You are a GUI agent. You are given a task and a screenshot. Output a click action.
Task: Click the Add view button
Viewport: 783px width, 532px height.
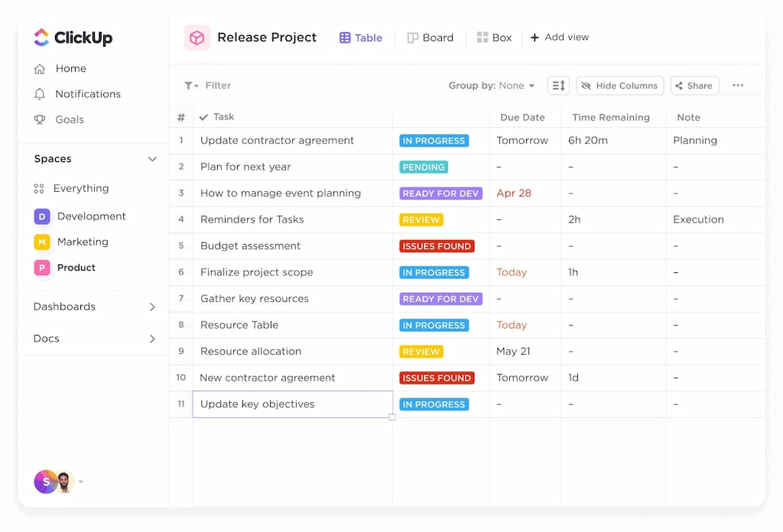coord(560,37)
